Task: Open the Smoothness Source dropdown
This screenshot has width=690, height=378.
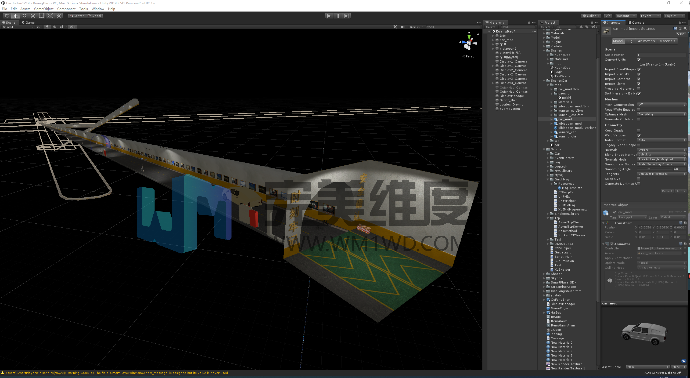Action: pos(661,164)
